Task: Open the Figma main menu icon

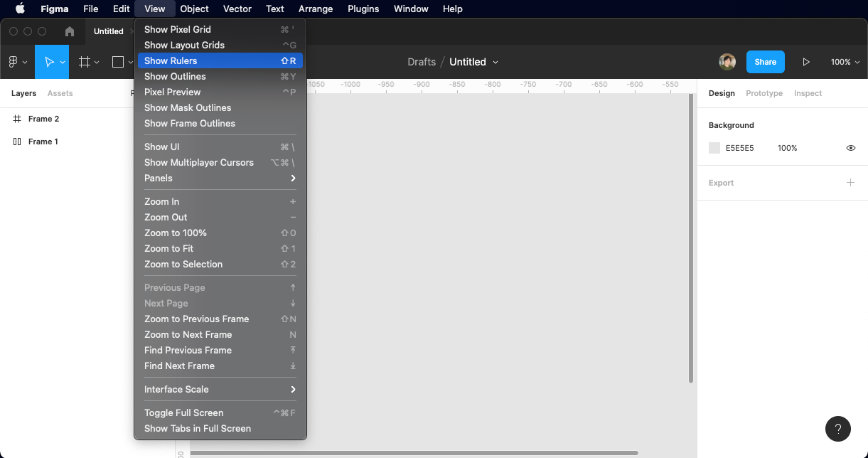Action: (13, 62)
